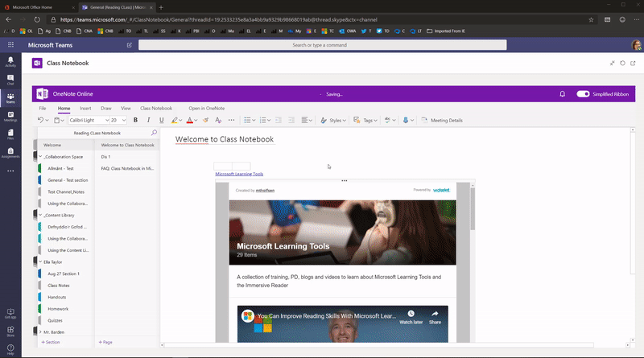Click the Meeting Details button

click(x=442, y=121)
